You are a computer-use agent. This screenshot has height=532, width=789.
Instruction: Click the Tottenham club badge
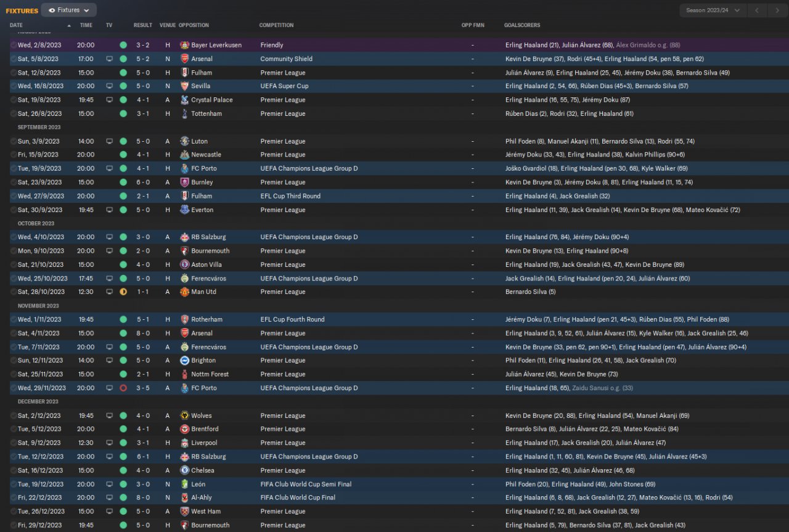tap(184, 113)
